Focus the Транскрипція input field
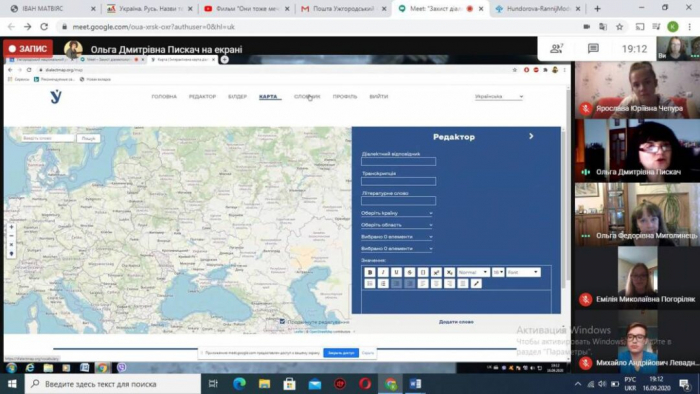Viewport: 700px width, 394px height. 398,181
